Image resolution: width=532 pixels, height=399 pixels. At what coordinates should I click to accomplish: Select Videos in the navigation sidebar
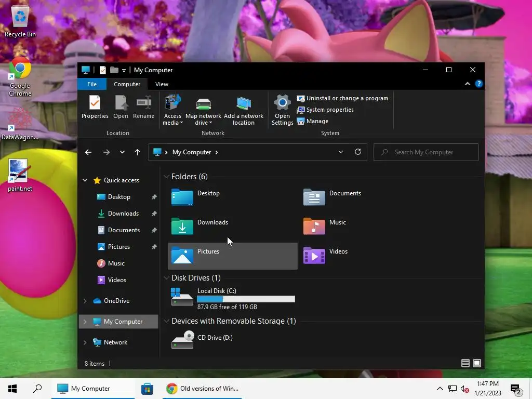[117, 280]
